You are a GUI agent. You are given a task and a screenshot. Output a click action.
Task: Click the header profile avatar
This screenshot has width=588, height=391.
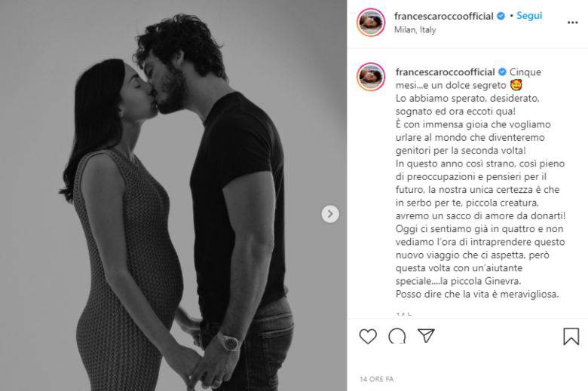(371, 23)
